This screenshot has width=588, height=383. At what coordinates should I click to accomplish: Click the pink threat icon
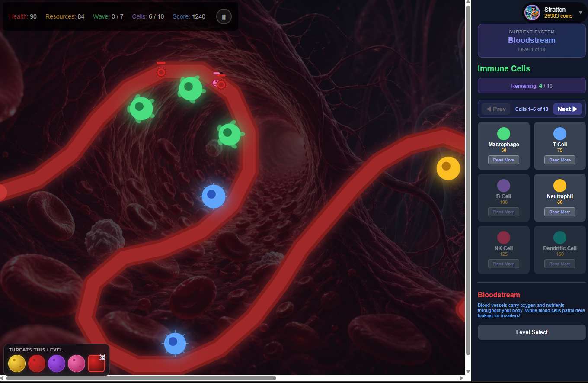click(x=77, y=364)
